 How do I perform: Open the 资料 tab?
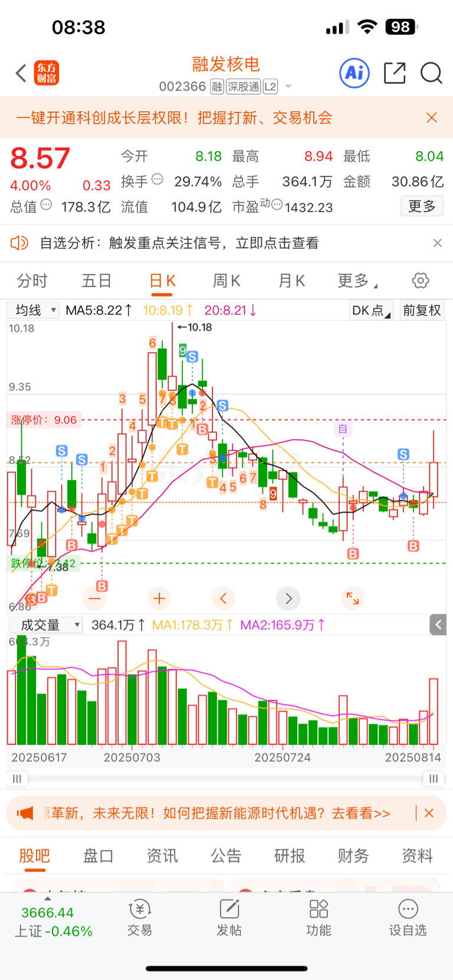click(417, 856)
